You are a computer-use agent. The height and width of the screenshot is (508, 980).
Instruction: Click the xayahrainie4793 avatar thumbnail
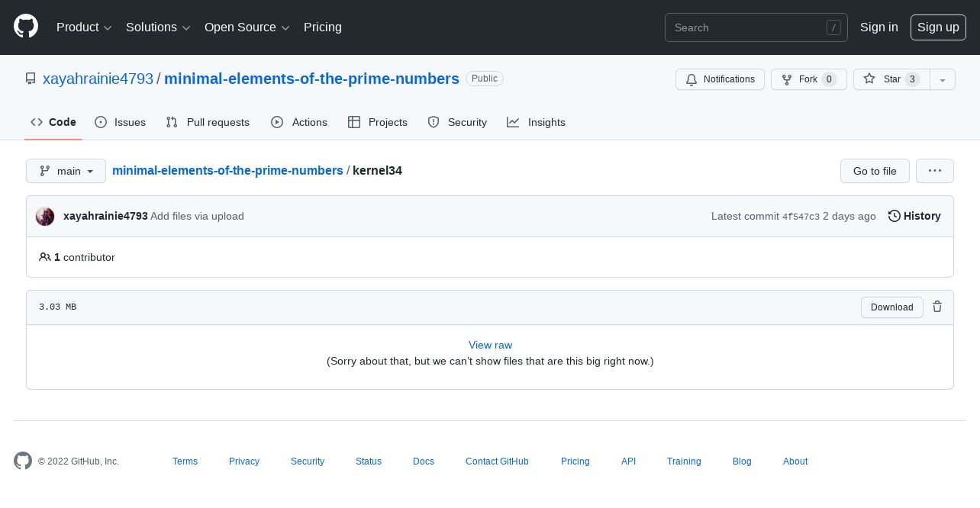tap(45, 216)
